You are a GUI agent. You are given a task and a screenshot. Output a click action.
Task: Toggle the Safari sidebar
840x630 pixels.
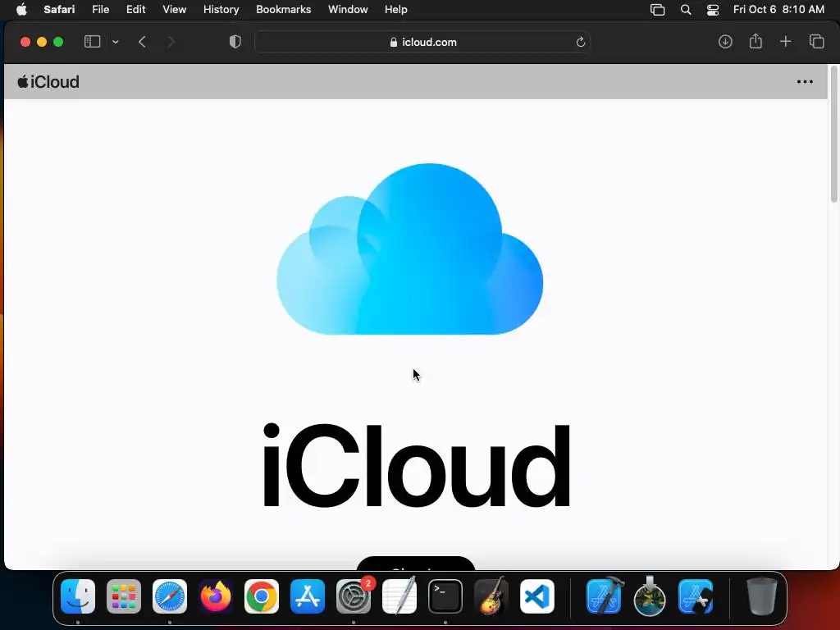click(92, 42)
